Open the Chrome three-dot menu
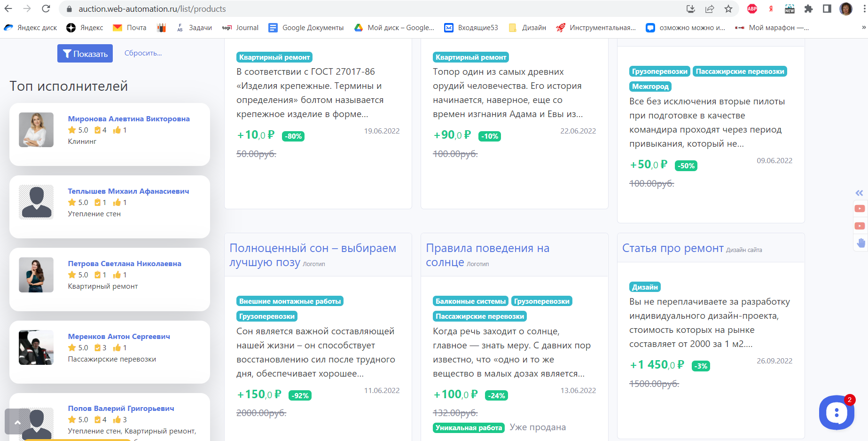 coord(864,9)
